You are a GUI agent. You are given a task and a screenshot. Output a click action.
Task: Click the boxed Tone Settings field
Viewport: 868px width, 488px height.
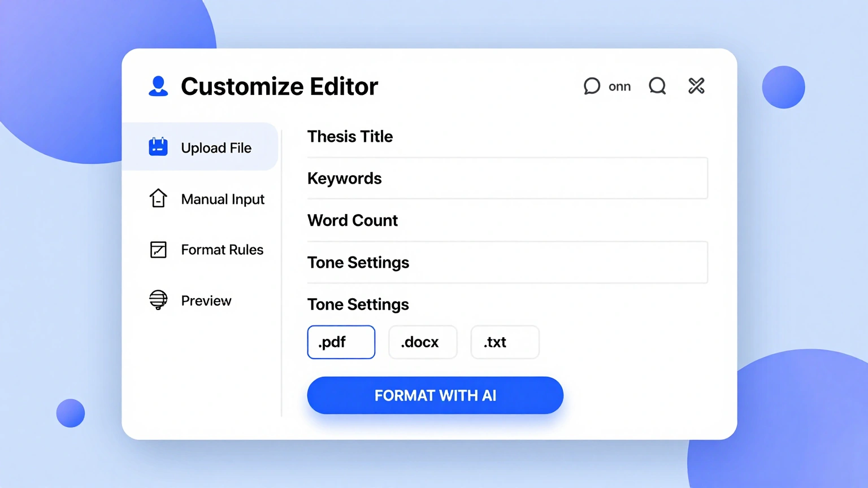[x=507, y=263]
